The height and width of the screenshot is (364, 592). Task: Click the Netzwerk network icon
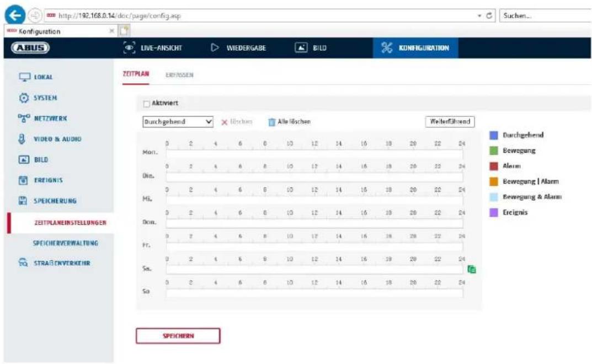click(x=24, y=118)
